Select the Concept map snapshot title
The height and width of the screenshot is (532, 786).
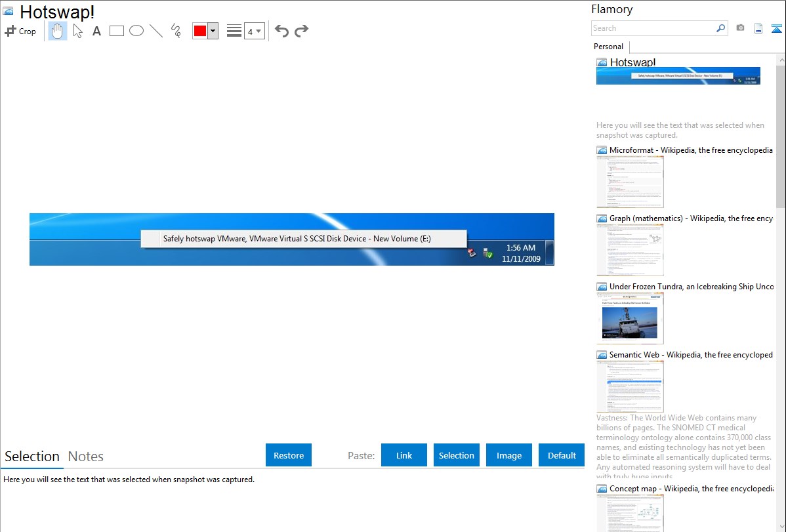692,488
